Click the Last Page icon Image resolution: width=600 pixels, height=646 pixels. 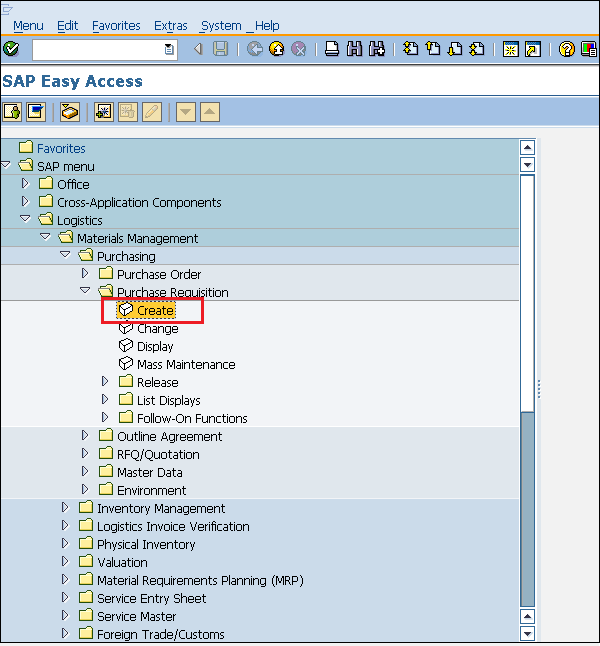coord(477,49)
